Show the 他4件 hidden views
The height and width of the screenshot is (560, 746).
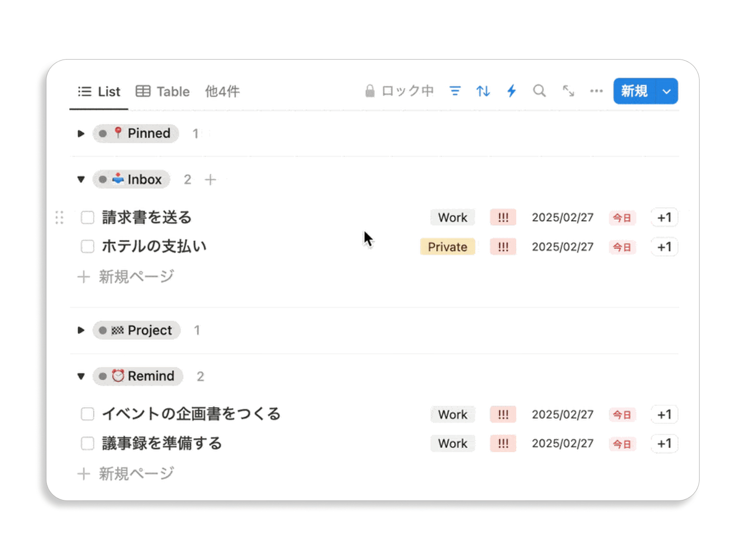pos(222,91)
